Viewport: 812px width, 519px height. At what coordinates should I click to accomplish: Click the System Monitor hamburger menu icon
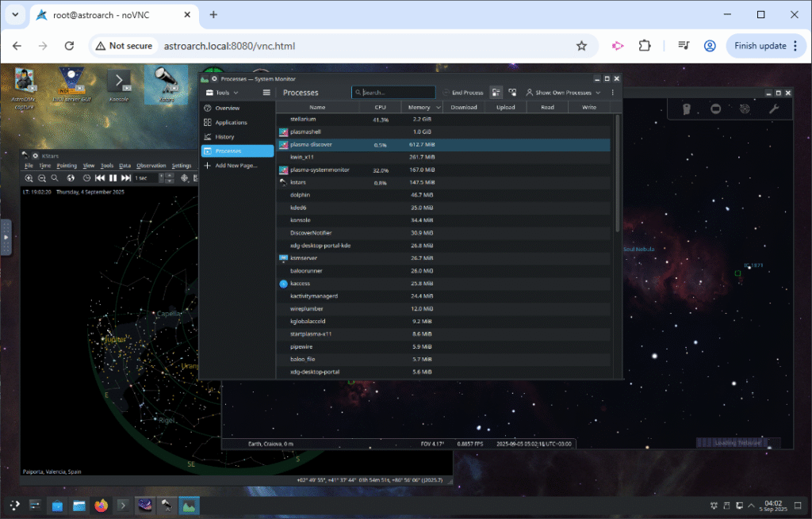coord(266,93)
